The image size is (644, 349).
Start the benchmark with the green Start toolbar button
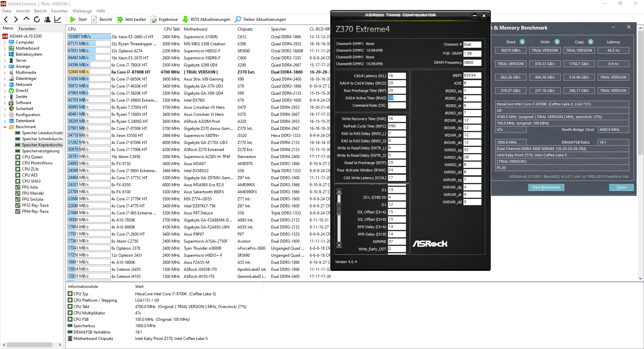[x=78, y=19]
